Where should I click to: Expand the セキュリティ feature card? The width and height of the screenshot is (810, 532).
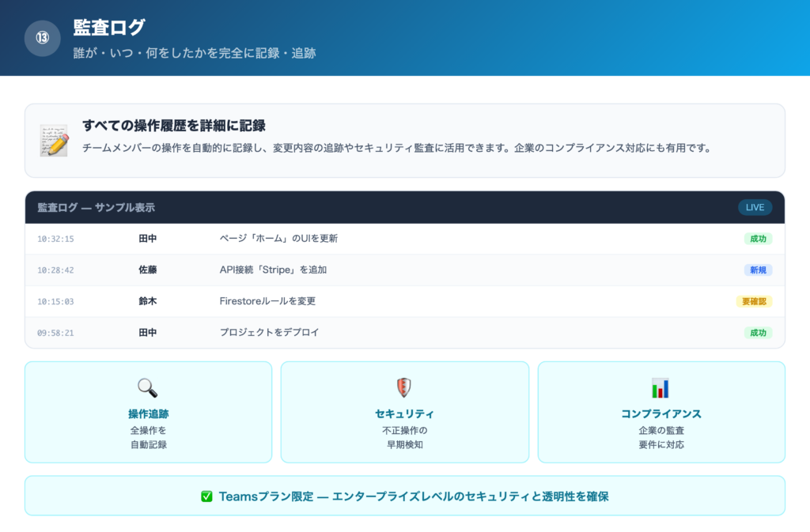tap(405, 412)
